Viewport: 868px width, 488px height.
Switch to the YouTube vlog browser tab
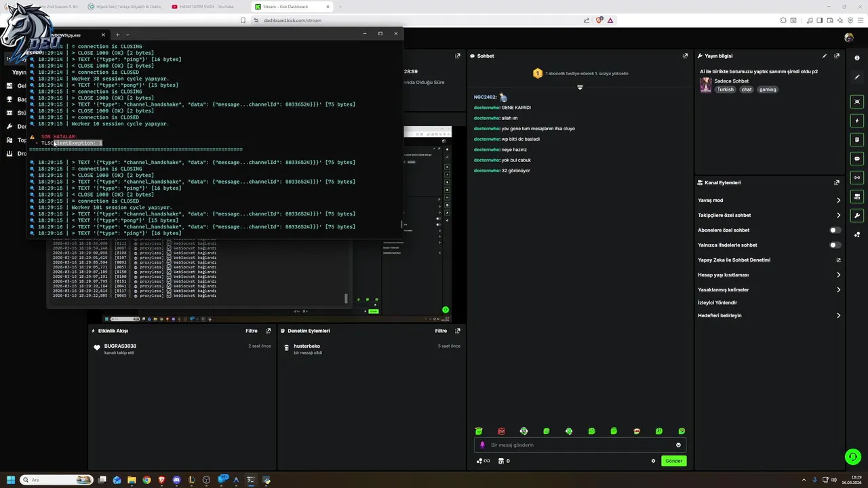point(208,7)
